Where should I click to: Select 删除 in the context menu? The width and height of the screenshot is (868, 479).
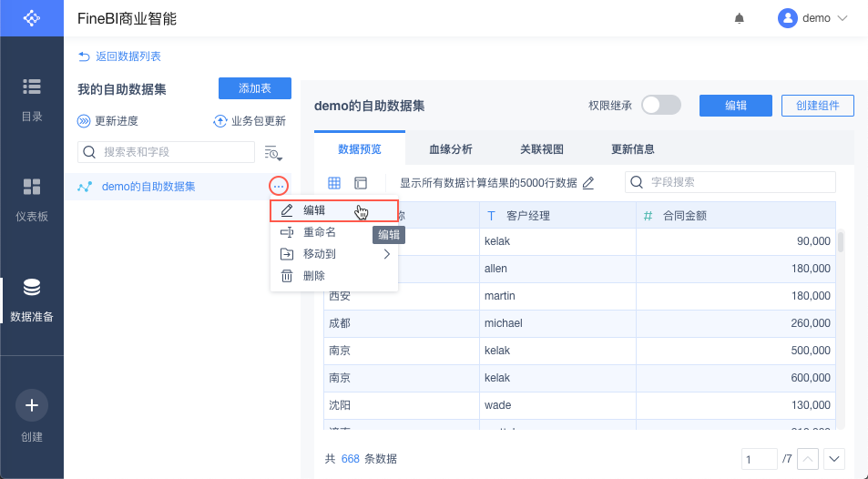click(314, 276)
